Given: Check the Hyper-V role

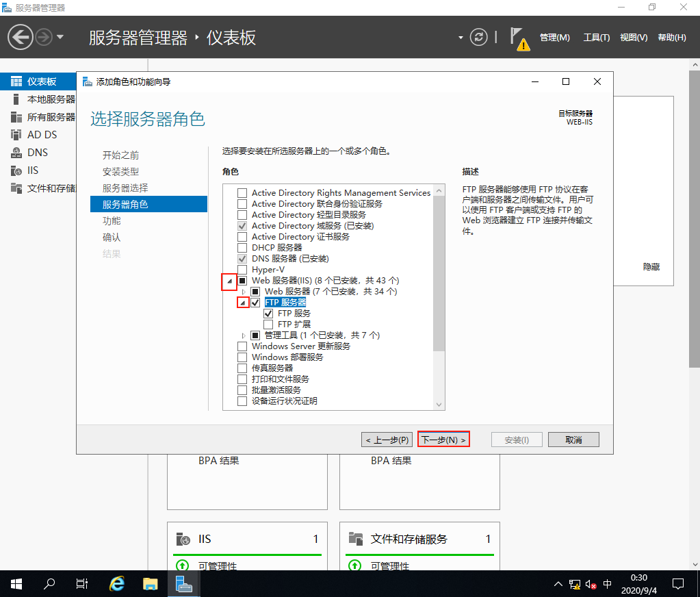Looking at the screenshot, I should [x=242, y=269].
